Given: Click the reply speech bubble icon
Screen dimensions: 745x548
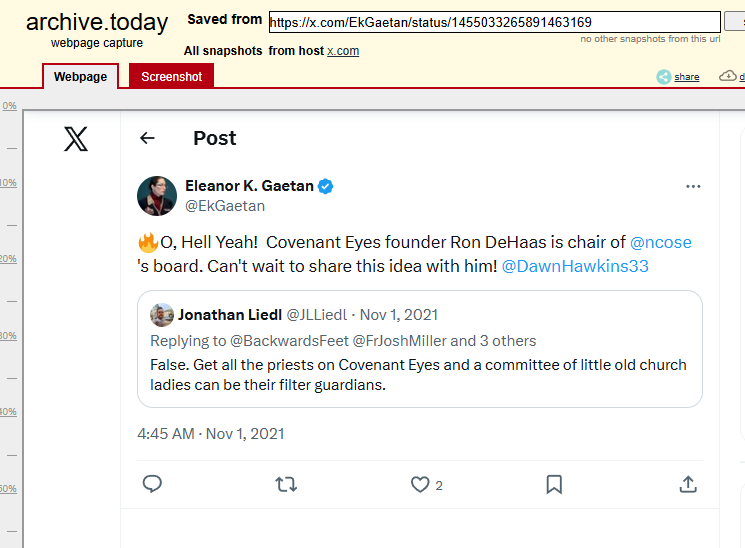Looking at the screenshot, I should pyautogui.click(x=152, y=484).
